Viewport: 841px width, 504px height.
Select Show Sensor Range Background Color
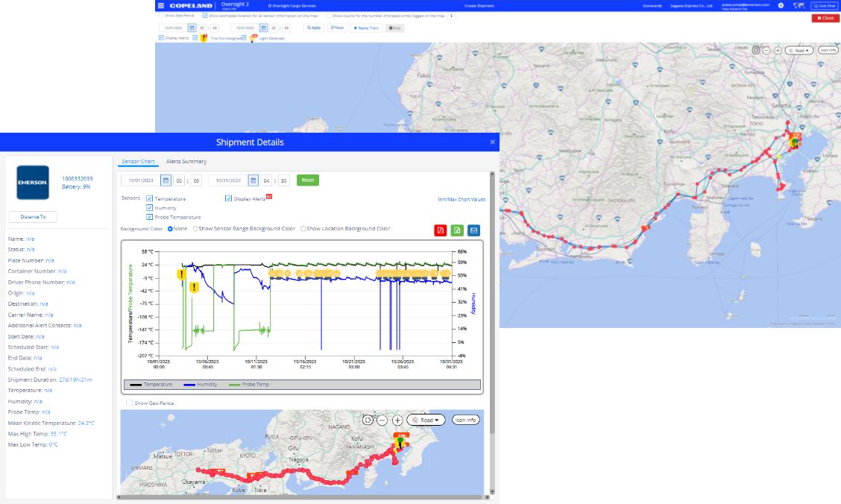196,229
